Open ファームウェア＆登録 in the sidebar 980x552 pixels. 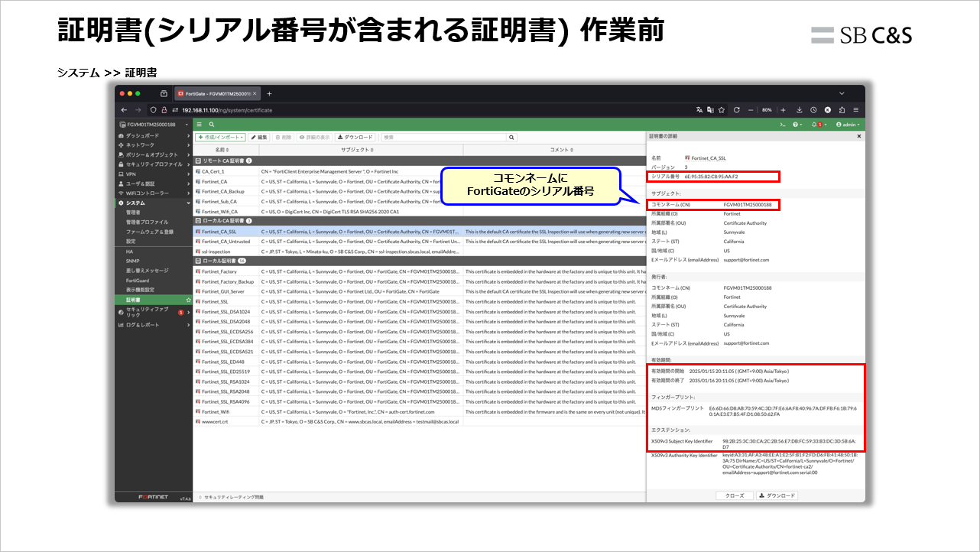(150, 232)
